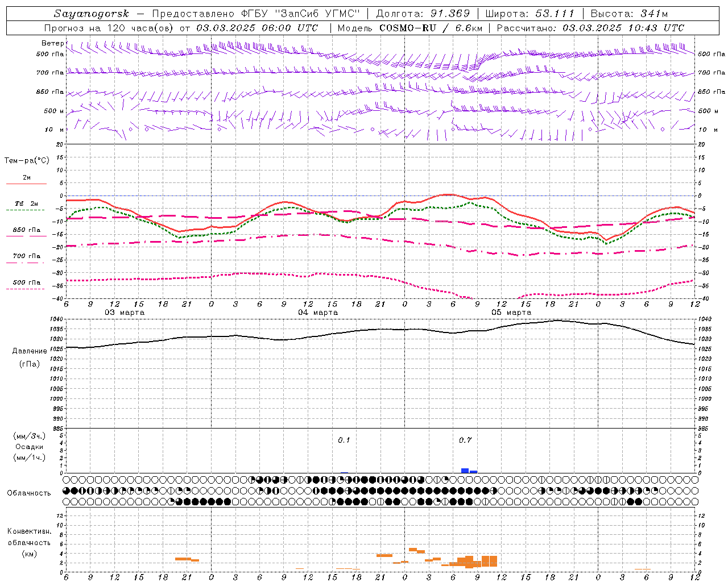
Task: Click the (км) unit under convective cloud label
Action: pyautogui.click(x=30, y=554)
